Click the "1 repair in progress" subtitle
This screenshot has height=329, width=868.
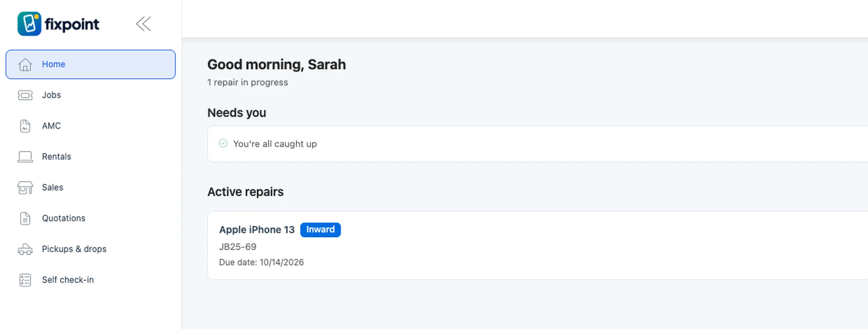coord(247,82)
